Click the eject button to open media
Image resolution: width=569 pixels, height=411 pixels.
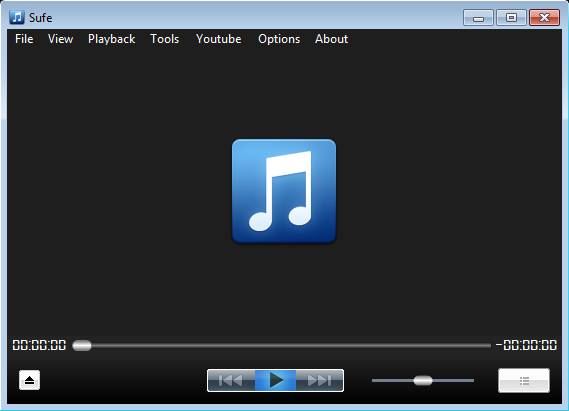(29, 380)
